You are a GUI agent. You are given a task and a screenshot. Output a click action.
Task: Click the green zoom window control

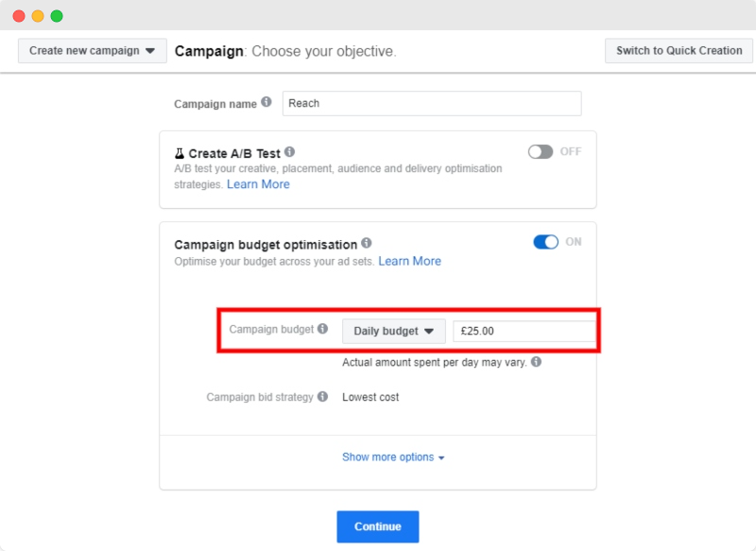(59, 15)
